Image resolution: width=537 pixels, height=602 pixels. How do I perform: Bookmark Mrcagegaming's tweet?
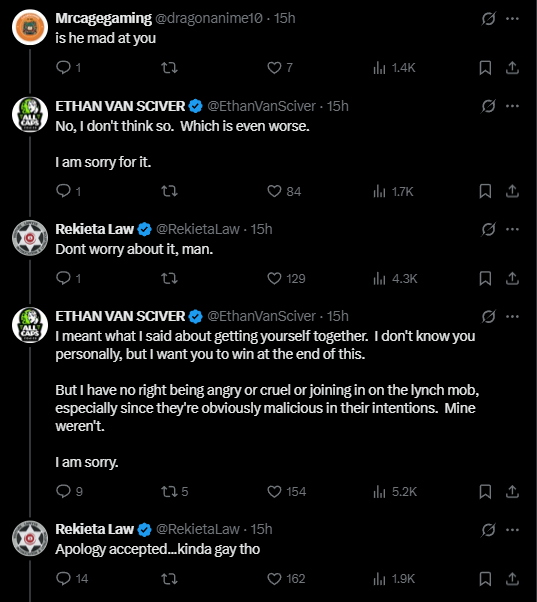pyautogui.click(x=485, y=68)
